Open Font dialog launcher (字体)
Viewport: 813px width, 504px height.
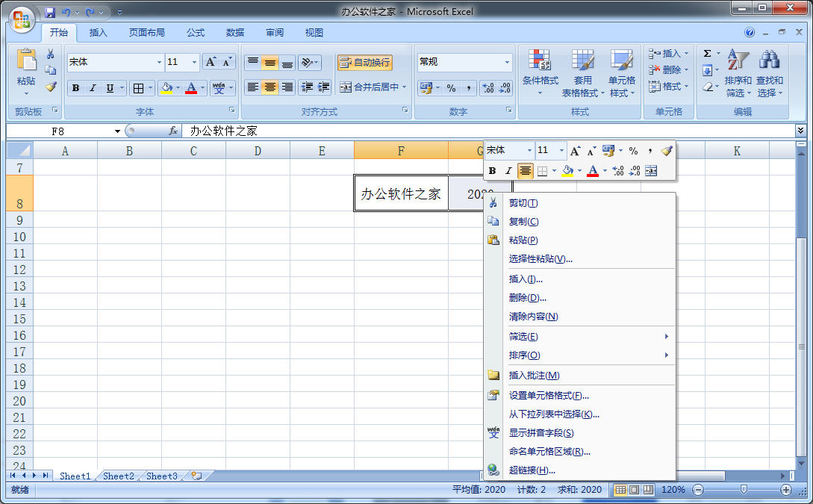(231, 110)
